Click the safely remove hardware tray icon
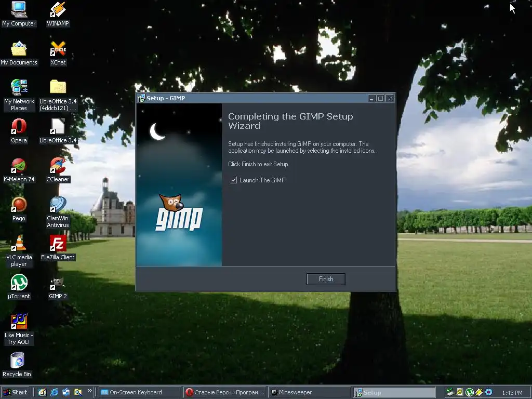532x399 pixels. 450,392
